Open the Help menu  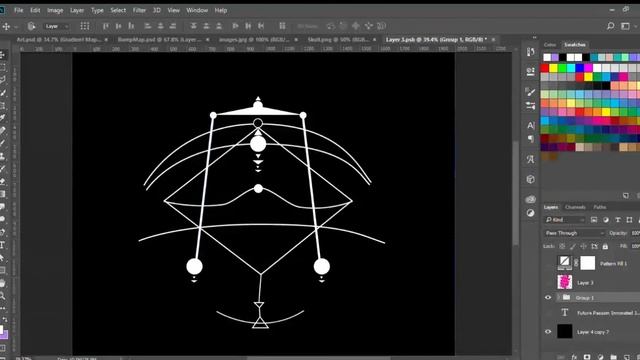pos(221,10)
